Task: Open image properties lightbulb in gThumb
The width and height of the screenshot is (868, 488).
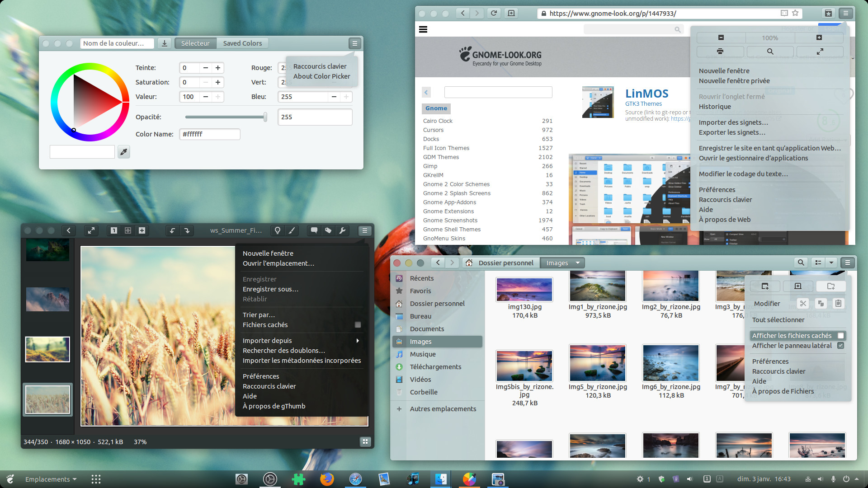Action: coord(278,230)
